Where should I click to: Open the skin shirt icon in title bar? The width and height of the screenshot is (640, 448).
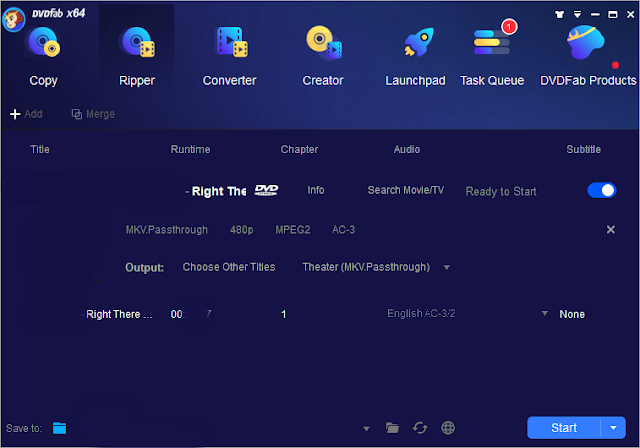tap(559, 15)
